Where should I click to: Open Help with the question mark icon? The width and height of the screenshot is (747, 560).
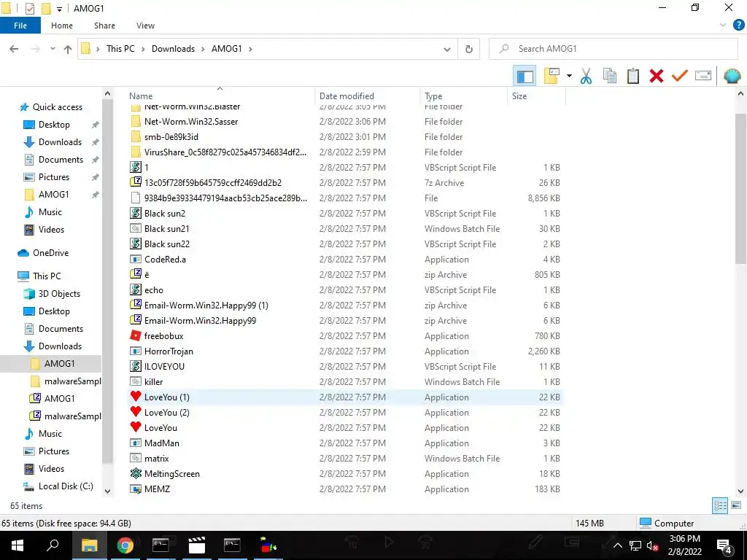[738, 26]
